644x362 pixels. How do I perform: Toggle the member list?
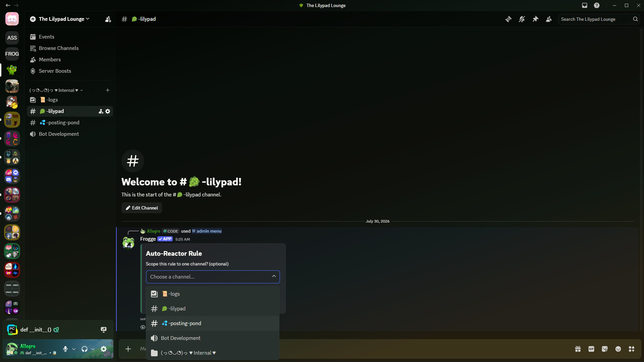[549, 19]
